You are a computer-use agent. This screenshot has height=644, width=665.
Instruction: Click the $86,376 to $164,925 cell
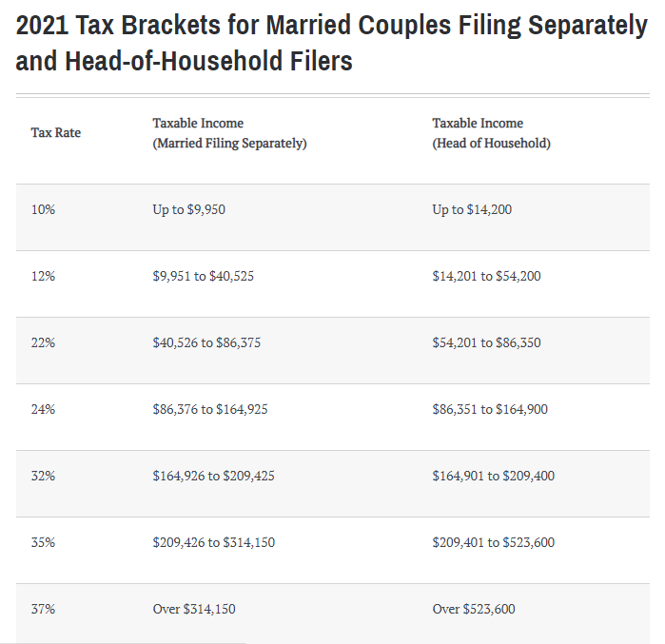(209, 409)
